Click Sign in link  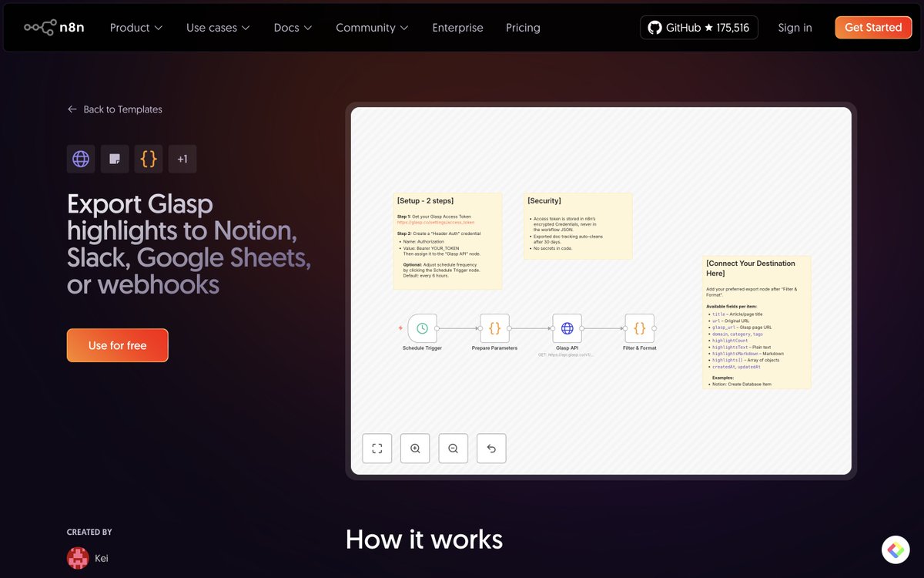coord(795,28)
